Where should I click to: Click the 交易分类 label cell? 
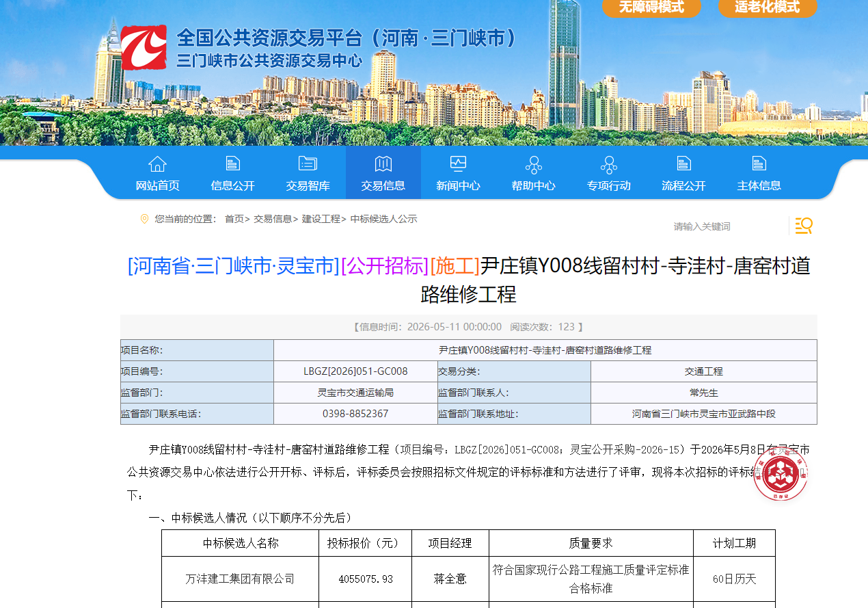(514, 371)
